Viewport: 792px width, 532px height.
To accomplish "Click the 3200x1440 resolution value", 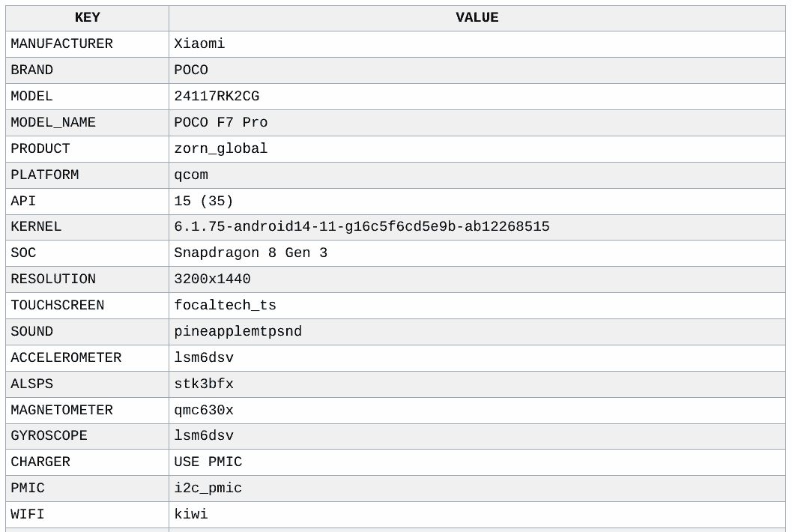I will pos(212,279).
